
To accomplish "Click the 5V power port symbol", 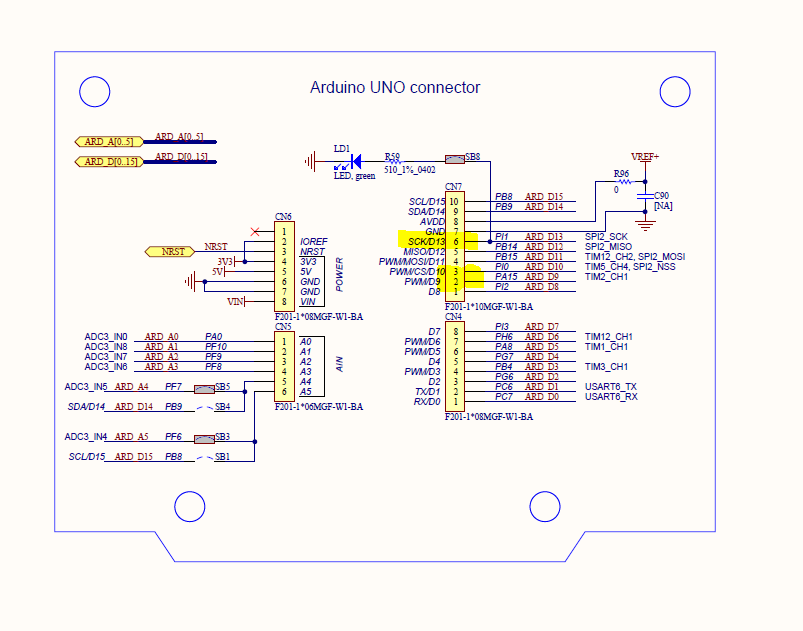I will coord(219,271).
